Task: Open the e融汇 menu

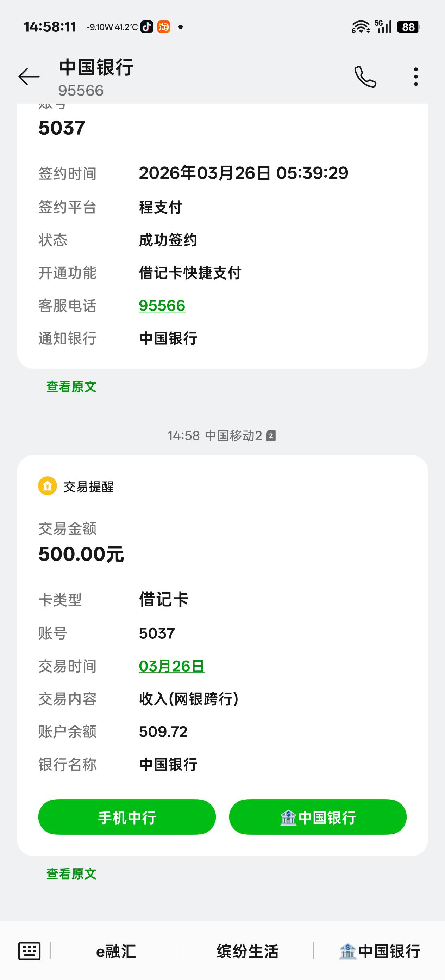Action: point(116,951)
